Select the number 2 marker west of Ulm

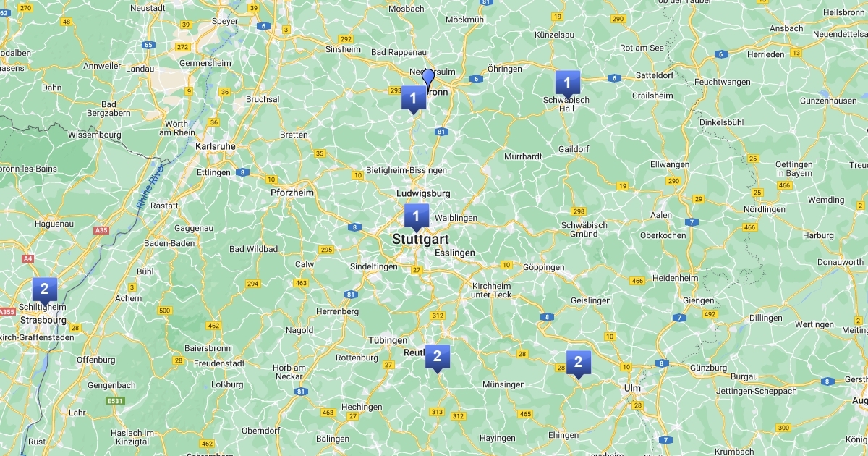(x=578, y=363)
